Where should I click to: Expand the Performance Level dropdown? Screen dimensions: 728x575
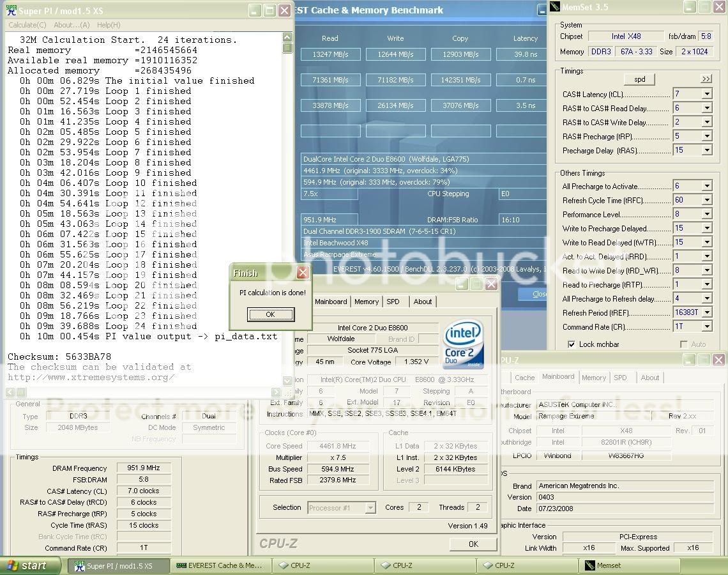tap(707, 214)
